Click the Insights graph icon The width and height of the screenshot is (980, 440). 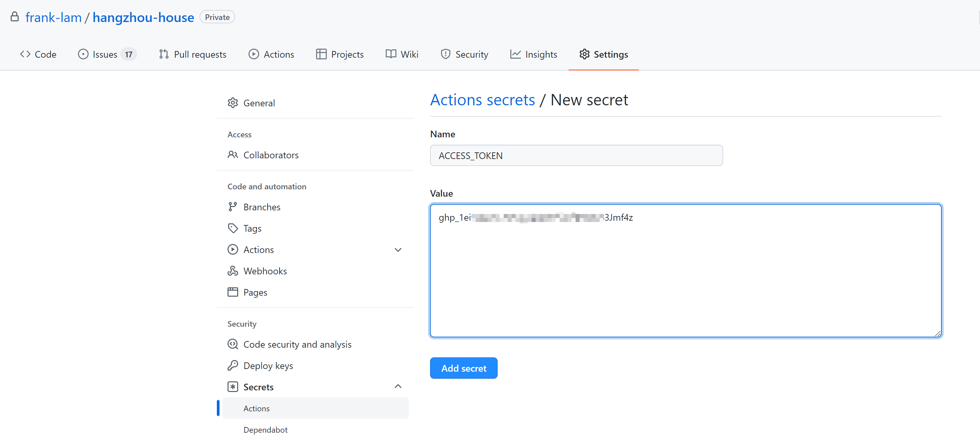(x=515, y=54)
